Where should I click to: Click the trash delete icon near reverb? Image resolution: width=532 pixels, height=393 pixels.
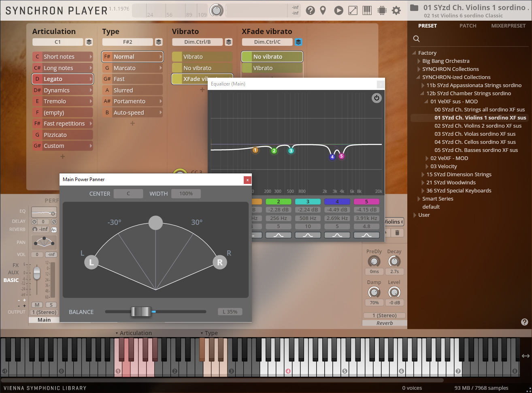(x=397, y=233)
